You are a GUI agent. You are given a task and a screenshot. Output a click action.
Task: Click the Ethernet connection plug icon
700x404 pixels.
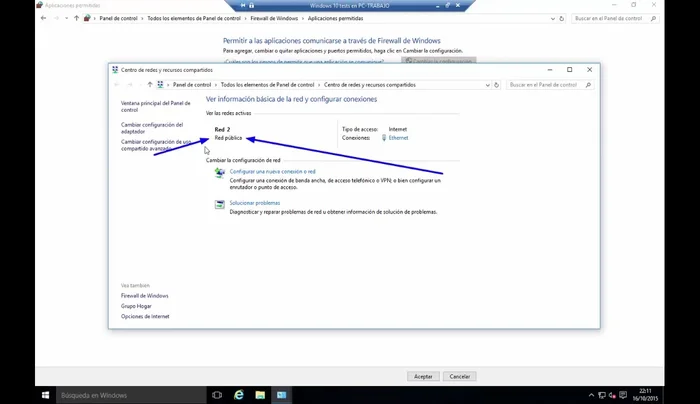[x=383, y=138]
